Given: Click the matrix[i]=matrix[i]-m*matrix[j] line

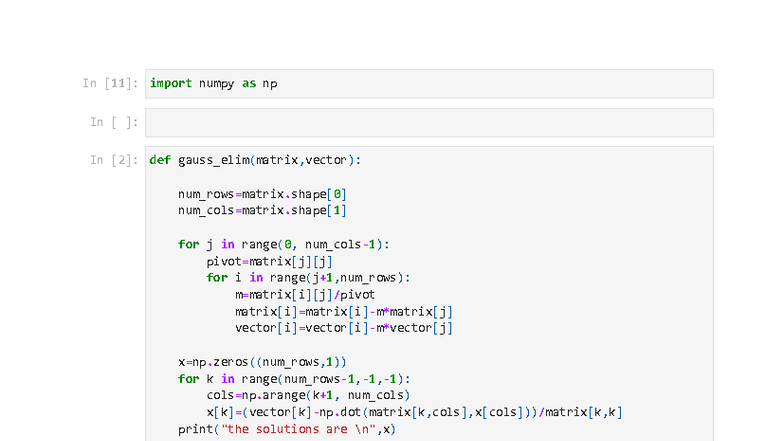Looking at the screenshot, I should [x=344, y=312].
